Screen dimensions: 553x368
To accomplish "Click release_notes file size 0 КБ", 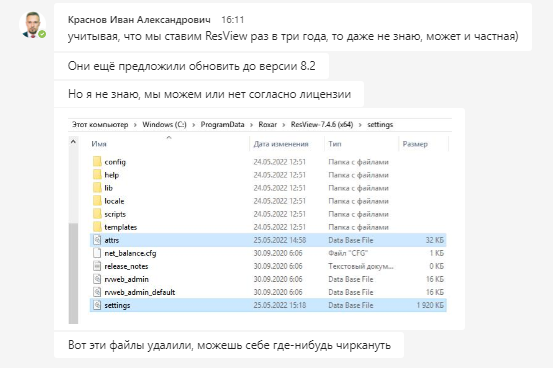I will (436, 266).
